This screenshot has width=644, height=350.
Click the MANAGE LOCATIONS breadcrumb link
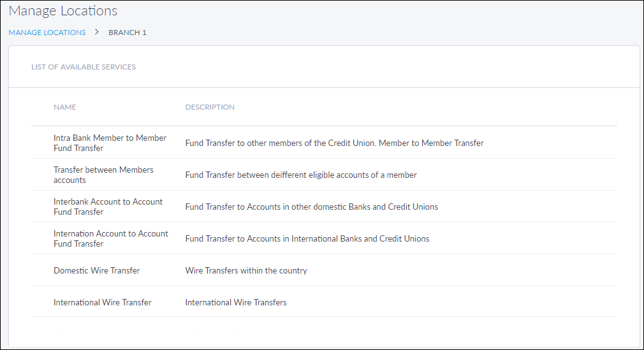tap(47, 33)
